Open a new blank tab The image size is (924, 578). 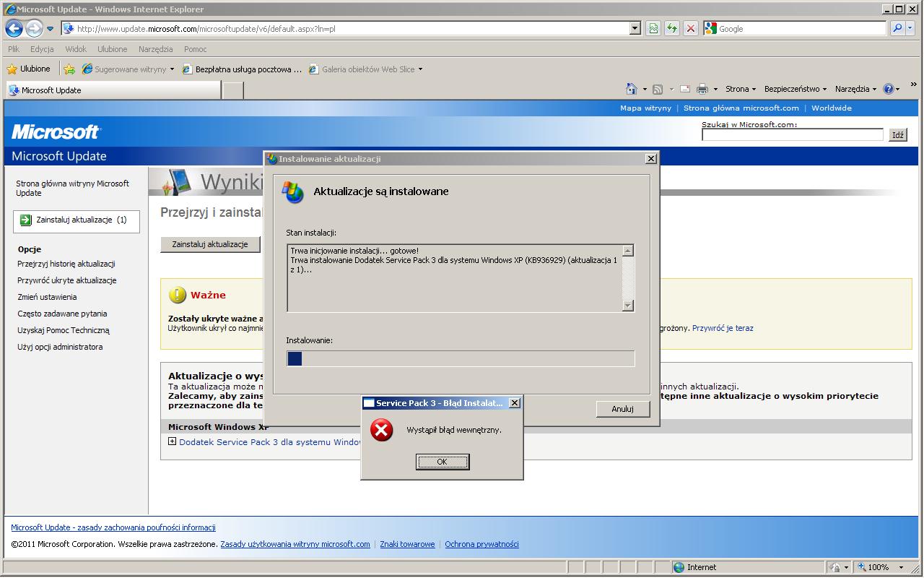coord(232,90)
